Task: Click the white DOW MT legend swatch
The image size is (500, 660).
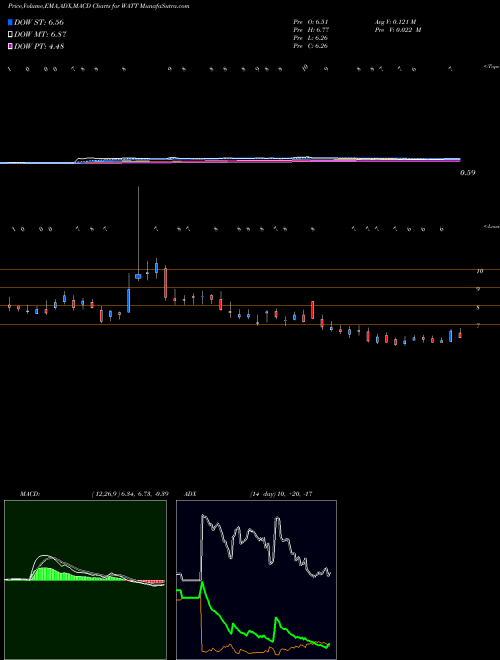Action: coord(10,35)
